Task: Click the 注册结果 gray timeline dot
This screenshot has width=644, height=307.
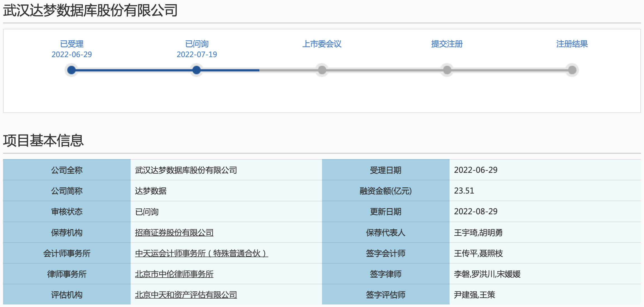Action: [x=572, y=70]
